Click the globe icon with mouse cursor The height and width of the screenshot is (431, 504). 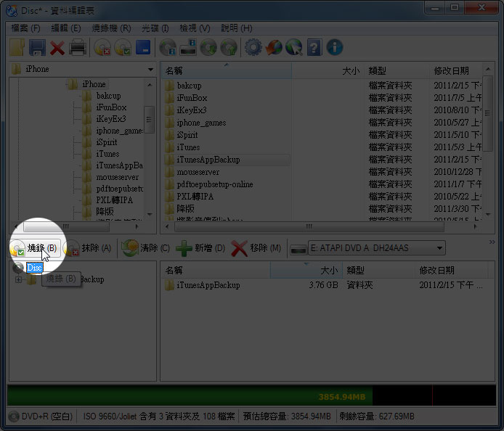[x=294, y=48]
